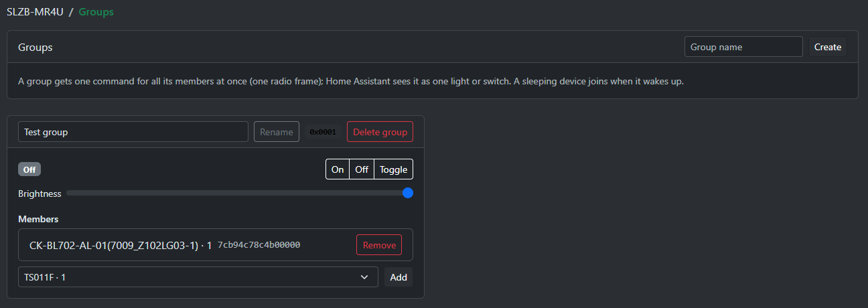
Task: Click the Brightness slider handle
Action: tap(408, 193)
